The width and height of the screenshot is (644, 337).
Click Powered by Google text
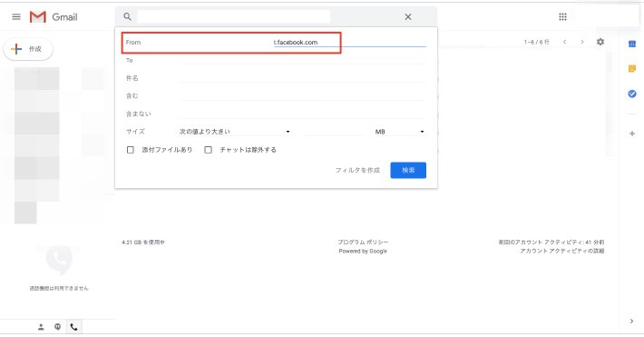[363, 251]
